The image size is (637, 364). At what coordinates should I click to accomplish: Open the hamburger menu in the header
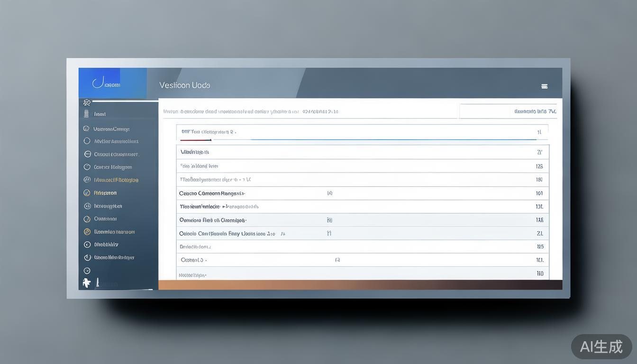pos(544,86)
